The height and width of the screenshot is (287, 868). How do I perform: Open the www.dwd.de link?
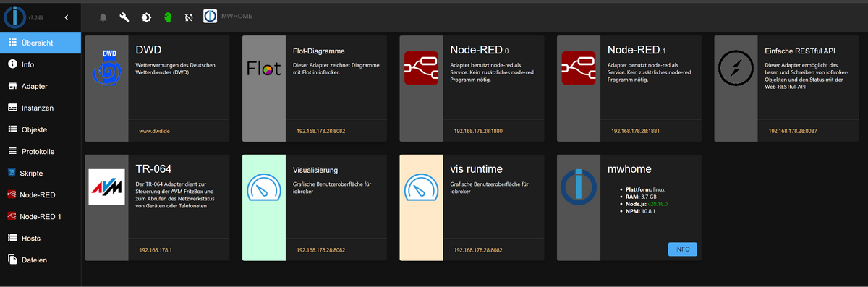tap(154, 132)
